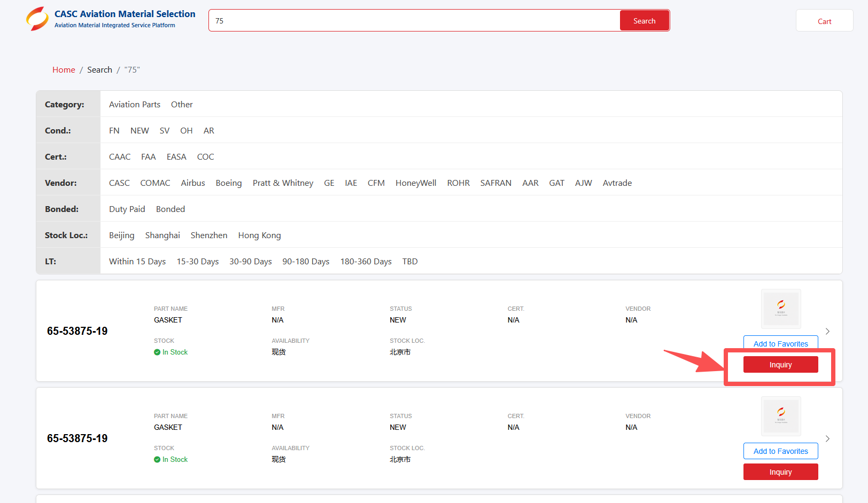
Task: Filter category by Aviation Parts
Action: 135,105
